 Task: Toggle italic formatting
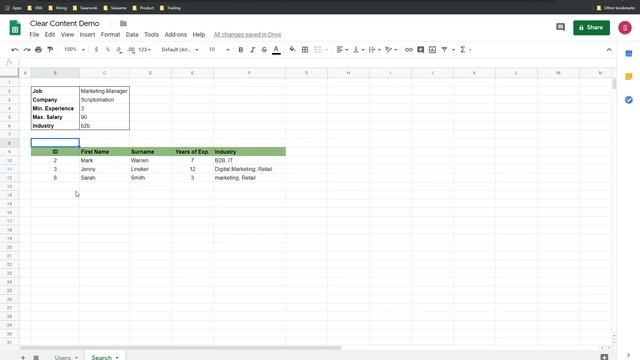pos(253,50)
